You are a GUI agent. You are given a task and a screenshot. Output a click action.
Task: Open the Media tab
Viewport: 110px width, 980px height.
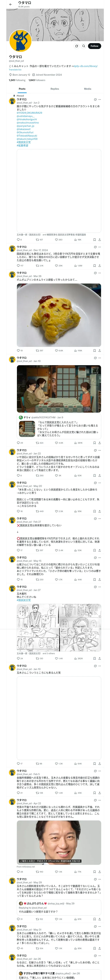(x=87, y=89)
